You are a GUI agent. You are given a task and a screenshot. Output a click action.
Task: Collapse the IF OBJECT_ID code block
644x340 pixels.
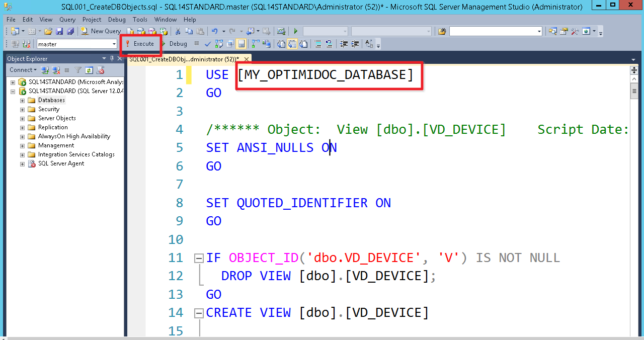tap(199, 259)
